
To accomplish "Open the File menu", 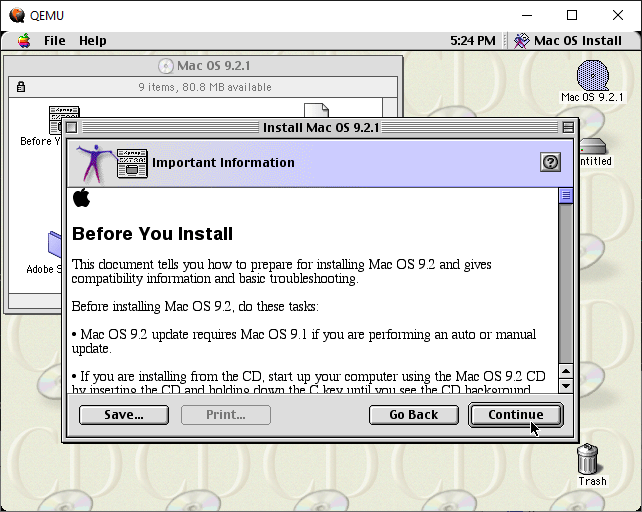I will click(x=54, y=41).
